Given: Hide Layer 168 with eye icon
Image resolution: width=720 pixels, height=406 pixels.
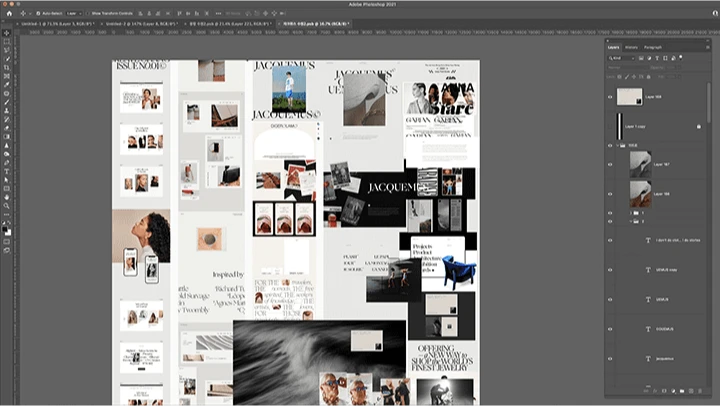Looking at the screenshot, I should click(x=610, y=97).
